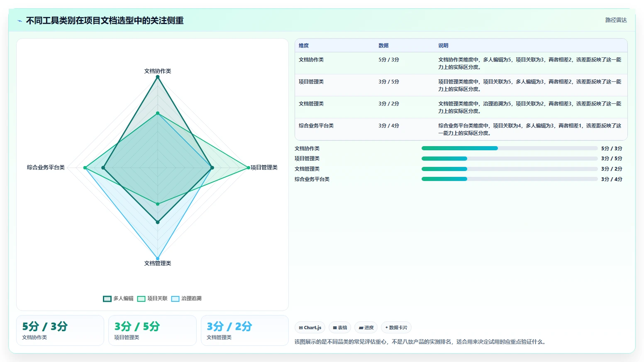644x362 pixels.
Task: Click the blue radar point at 文档管理类
Action: tap(158, 259)
